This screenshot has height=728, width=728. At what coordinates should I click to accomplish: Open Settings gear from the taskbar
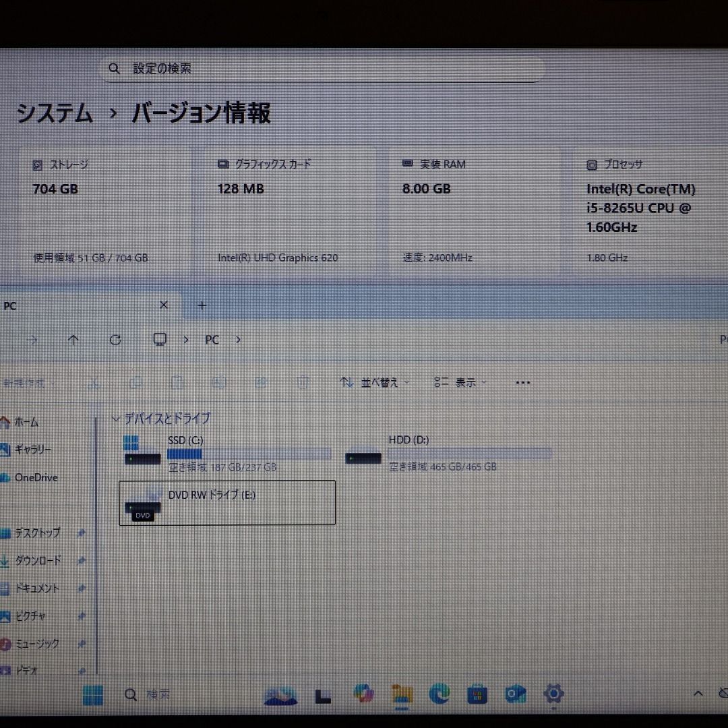[553, 694]
